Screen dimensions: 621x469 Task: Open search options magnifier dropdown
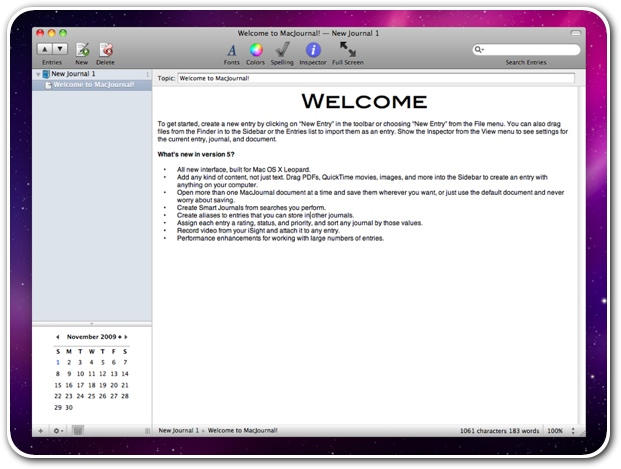click(x=479, y=50)
